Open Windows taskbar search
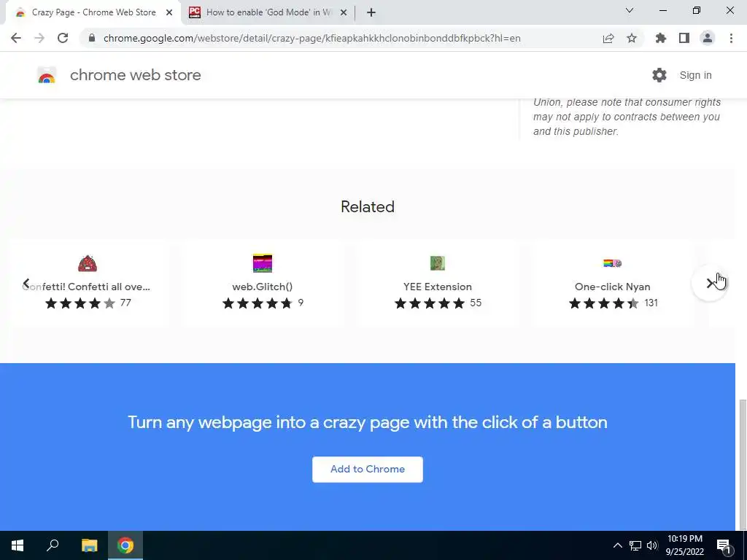747x560 pixels. tap(53, 545)
